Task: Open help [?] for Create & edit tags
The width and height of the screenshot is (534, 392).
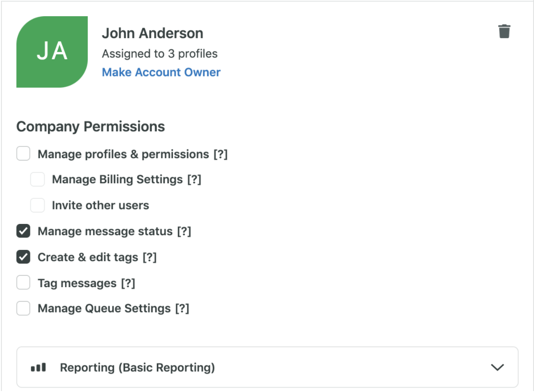Action: click(x=149, y=257)
